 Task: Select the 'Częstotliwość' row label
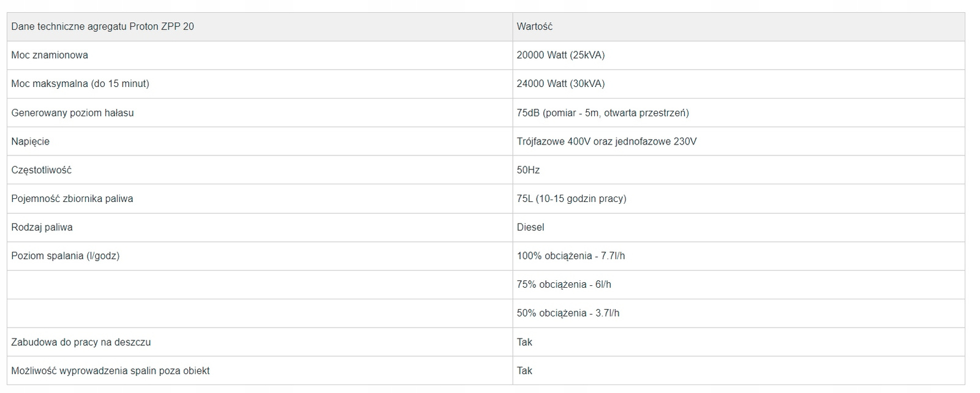(41, 170)
